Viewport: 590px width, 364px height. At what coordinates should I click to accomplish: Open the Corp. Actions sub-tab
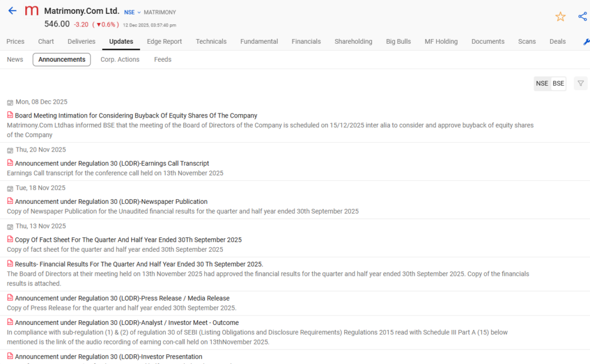[x=120, y=59]
